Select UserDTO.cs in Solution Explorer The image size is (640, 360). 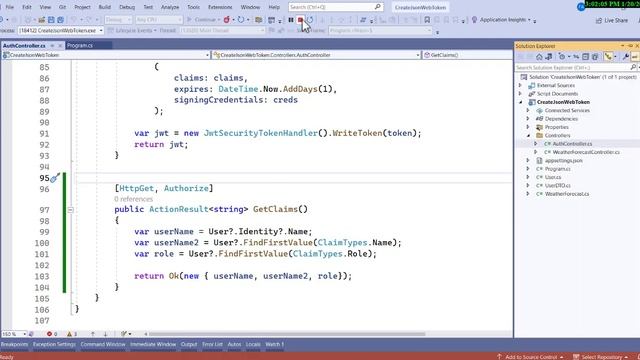558,186
